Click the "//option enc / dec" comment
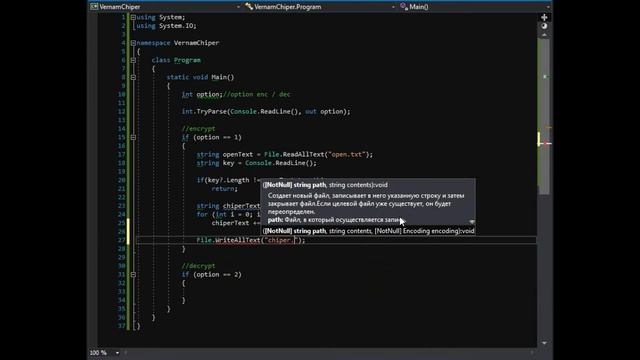 click(257, 94)
